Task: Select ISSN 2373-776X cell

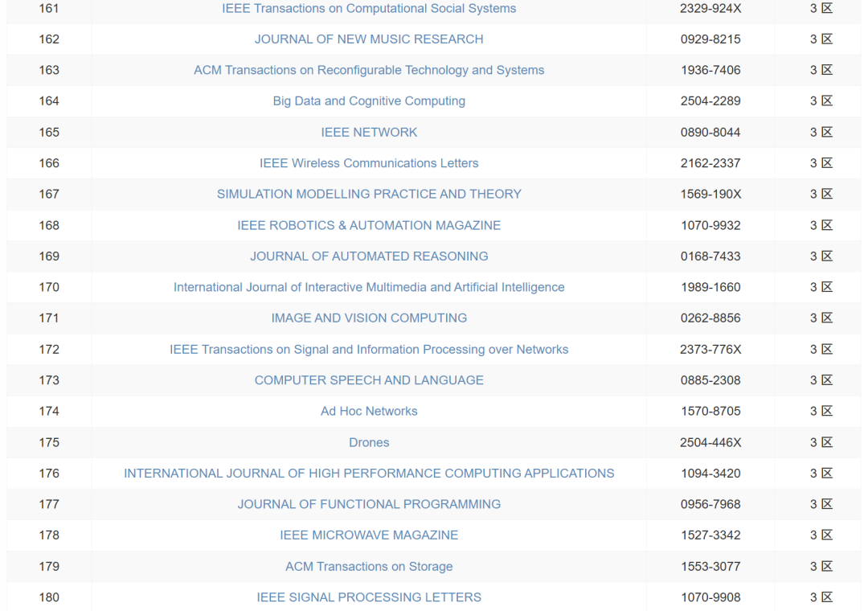Action: [x=710, y=350]
